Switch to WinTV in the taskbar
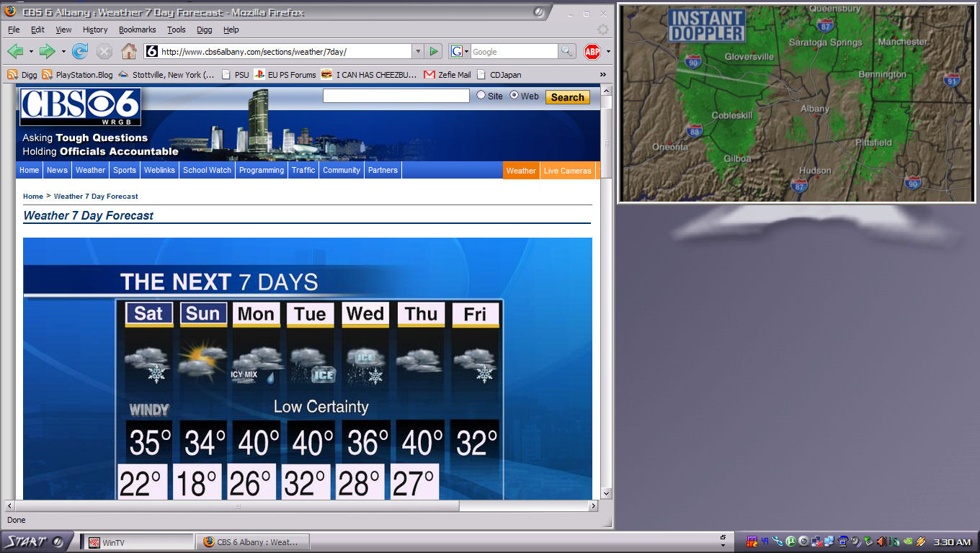980x553 pixels. click(137, 542)
